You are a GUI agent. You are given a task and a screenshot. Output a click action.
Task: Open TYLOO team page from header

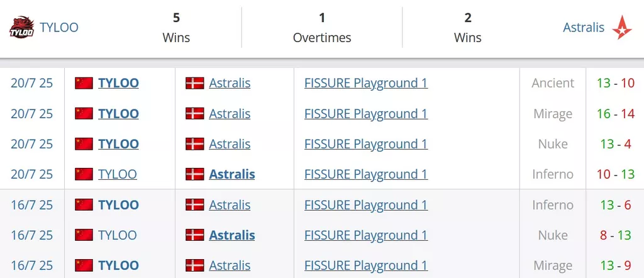(x=58, y=28)
